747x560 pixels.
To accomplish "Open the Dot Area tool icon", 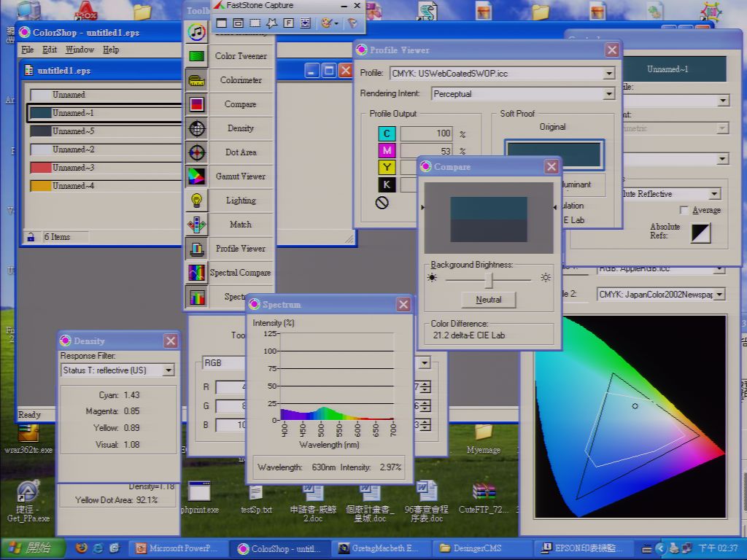I will pyautogui.click(x=197, y=152).
